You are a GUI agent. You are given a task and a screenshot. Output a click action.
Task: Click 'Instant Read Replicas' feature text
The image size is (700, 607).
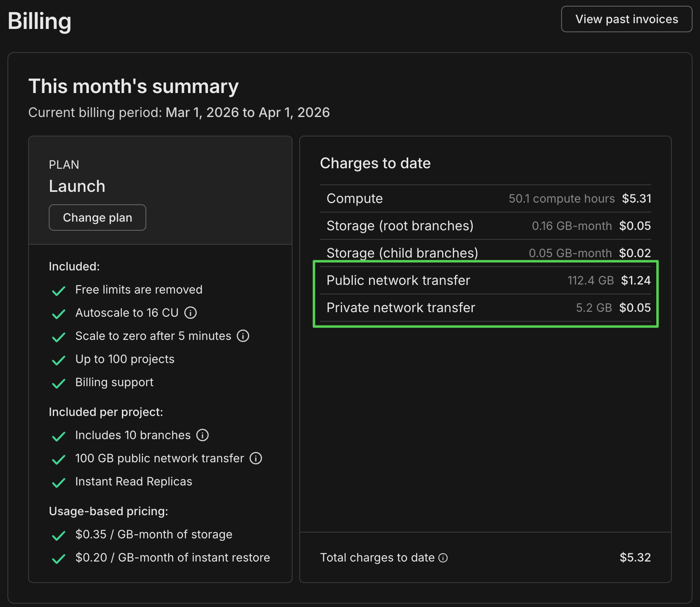click(134, 481)
